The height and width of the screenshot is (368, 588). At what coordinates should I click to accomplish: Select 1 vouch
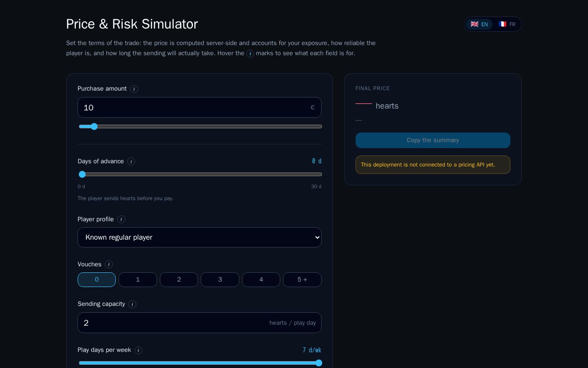(138, 280)
